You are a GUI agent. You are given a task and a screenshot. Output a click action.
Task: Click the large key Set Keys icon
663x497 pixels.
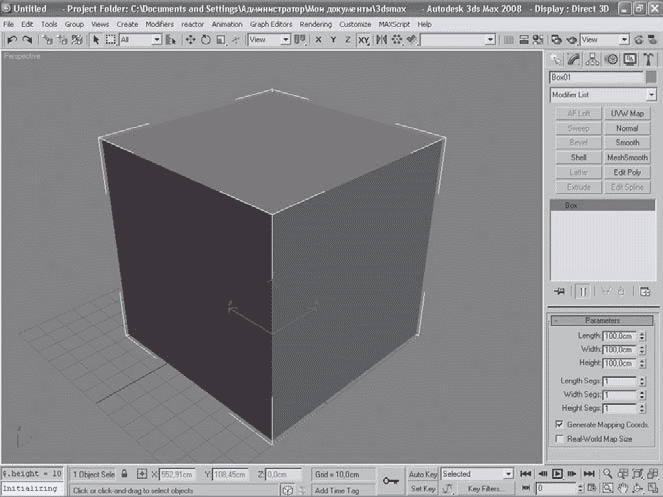click(392, 481)
